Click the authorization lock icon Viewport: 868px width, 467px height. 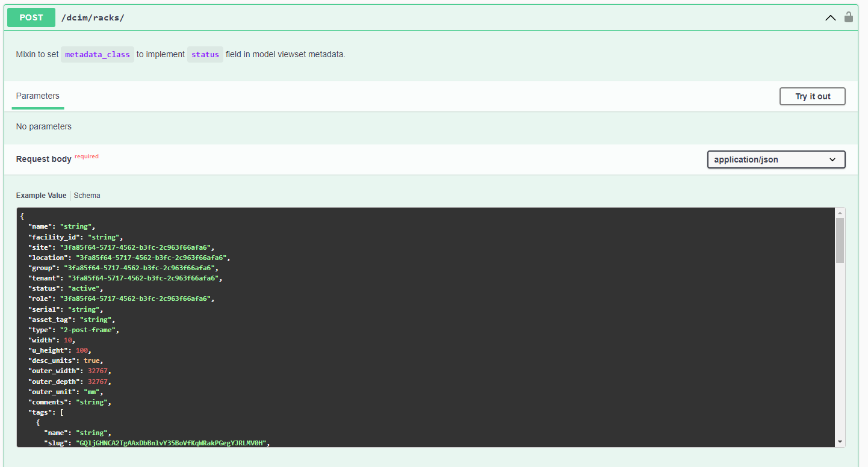coord(849,17)
